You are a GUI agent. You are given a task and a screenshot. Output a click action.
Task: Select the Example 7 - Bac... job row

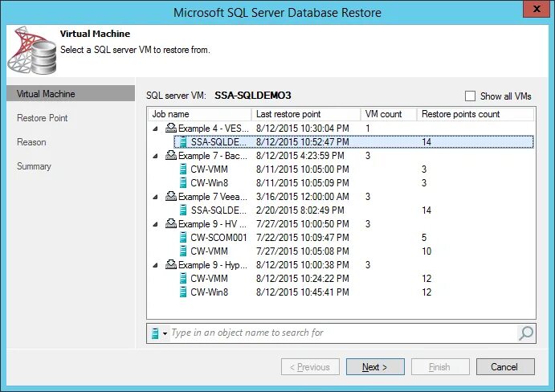(341, 156)
